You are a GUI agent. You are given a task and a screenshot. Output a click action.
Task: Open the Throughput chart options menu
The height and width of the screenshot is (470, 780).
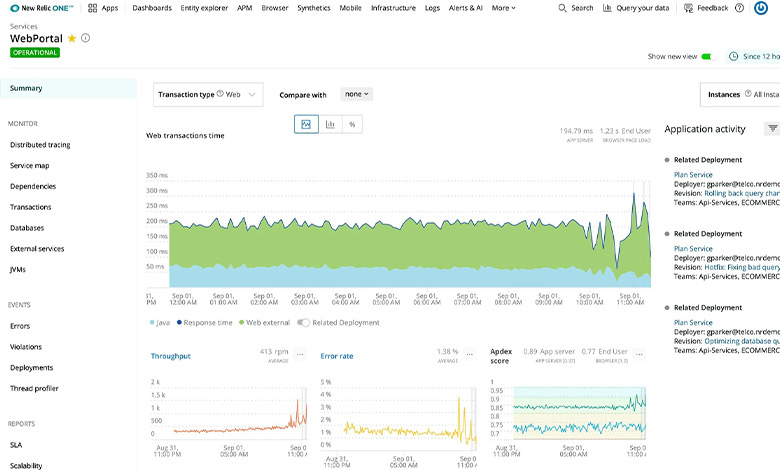point(300,355)
